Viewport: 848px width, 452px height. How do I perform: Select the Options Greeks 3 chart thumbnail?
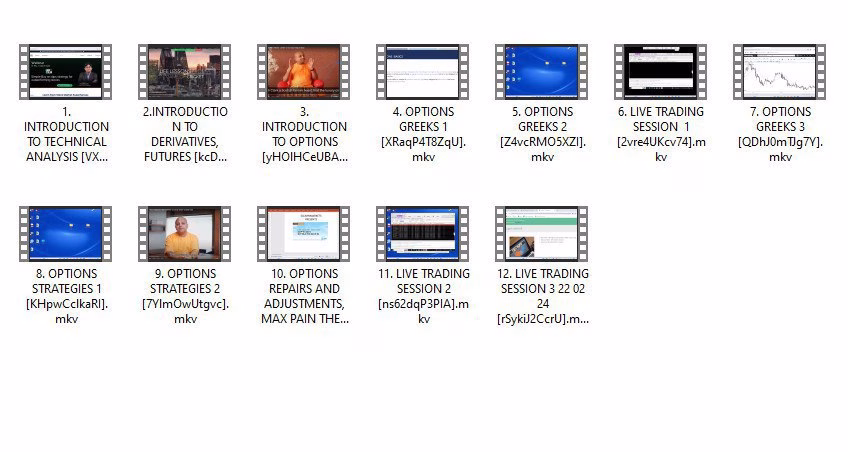tap(779, 71)
